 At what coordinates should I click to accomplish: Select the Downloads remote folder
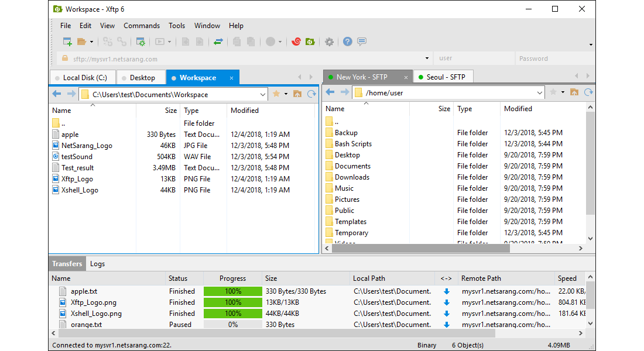pos(352,177)
